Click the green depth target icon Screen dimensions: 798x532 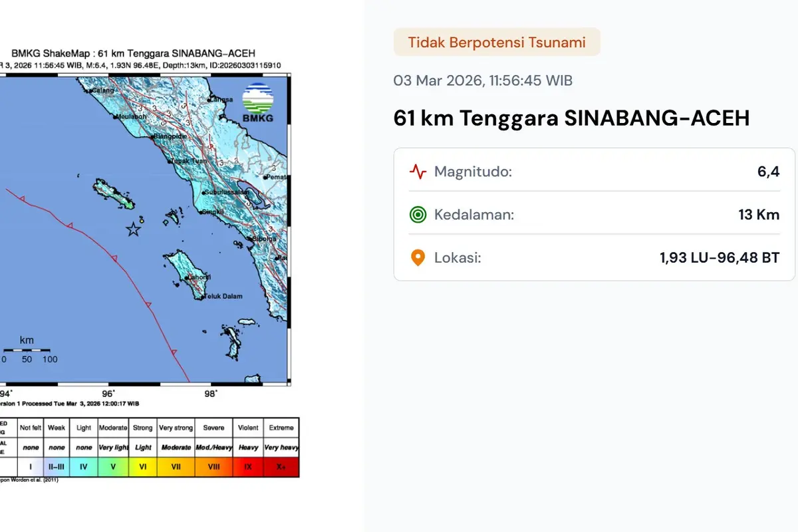tap(418, 215)
